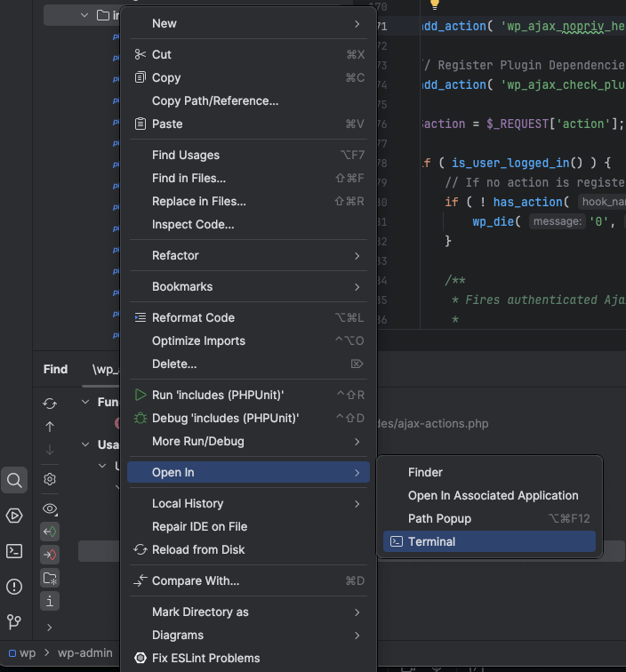Open the Find tool window icon
The width and height of the screenshot is (626, 672).
[14, 481]
